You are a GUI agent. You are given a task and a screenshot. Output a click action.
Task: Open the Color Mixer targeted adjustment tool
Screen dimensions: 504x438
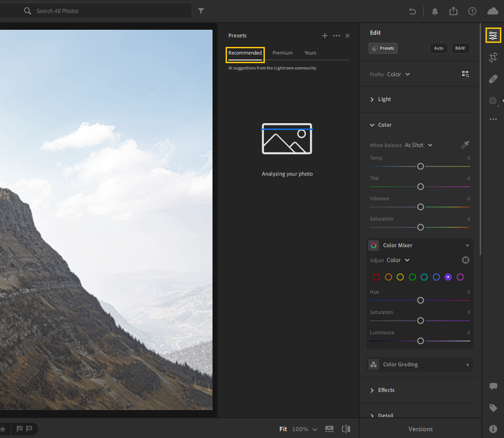[x=465, y=260]
